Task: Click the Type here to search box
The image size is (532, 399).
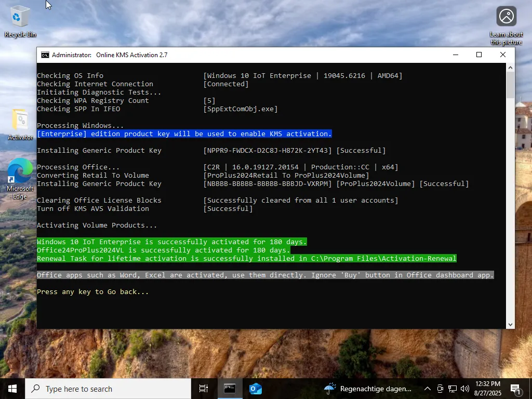Action: pos(108,389)
